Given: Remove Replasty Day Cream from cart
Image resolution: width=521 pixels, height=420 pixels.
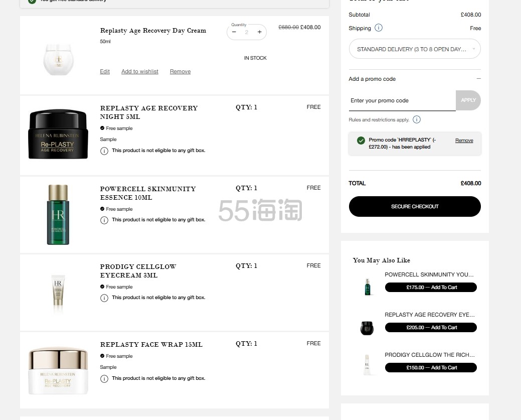Looking at the screenshot, I should coord(180,71).
